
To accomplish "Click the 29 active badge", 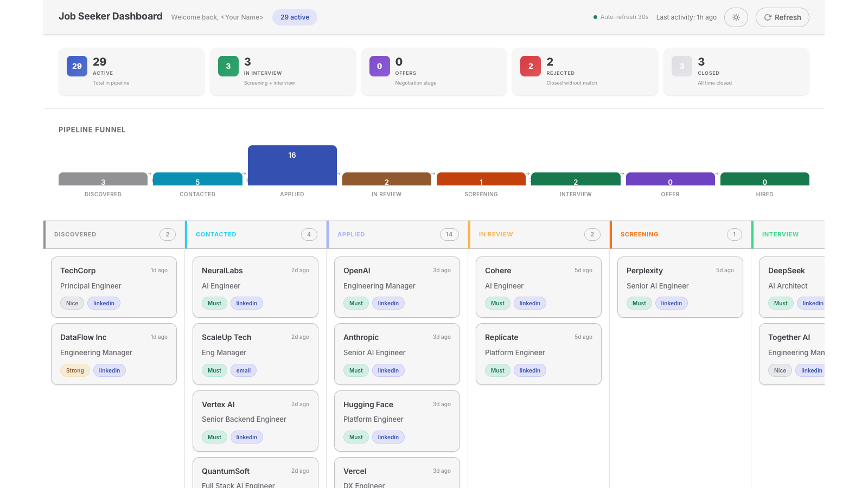I will click(295, 17).
